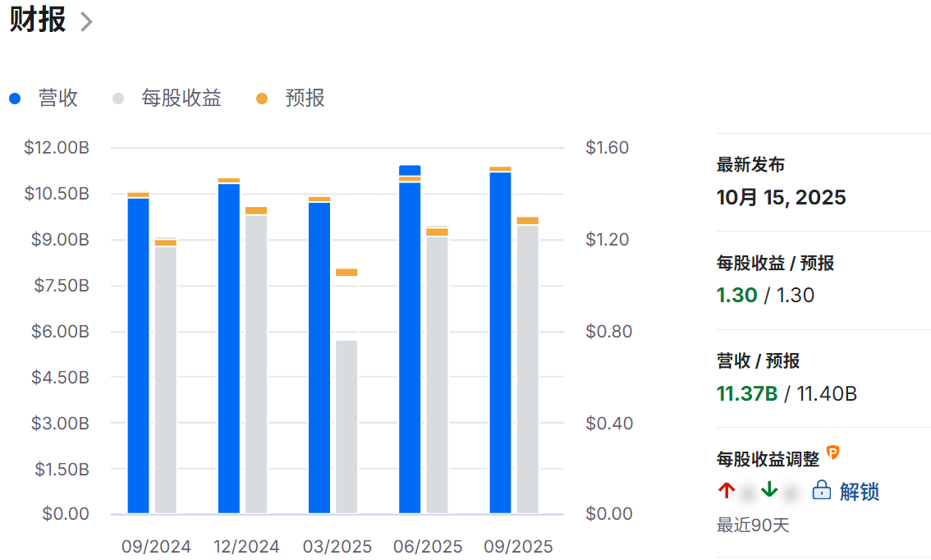Click the 解锁 unlock link
Screen dimensions: 931x560
click(x=860, y=492)
